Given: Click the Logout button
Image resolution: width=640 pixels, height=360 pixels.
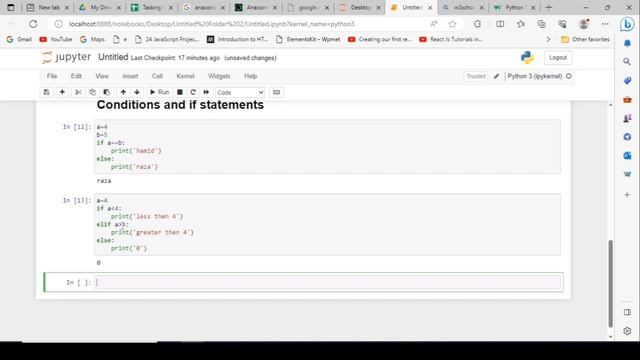Looking at the screenshot, I should click(x=558, y=58).
